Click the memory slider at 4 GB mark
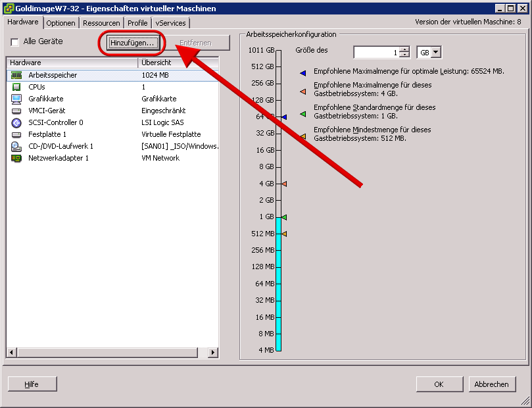532x408 pixels. (x=278, y=184)
